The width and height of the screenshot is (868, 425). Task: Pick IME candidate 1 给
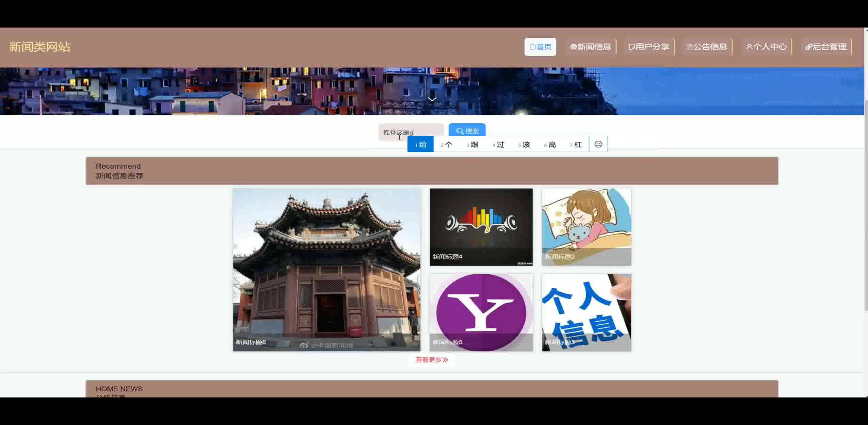click(x=420, y=144)
